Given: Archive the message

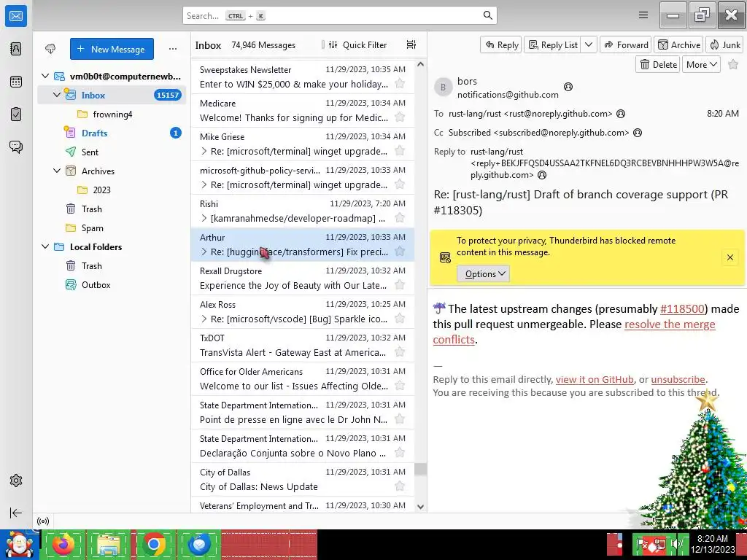Looking at the screenshot, I should tap(679, 44).
